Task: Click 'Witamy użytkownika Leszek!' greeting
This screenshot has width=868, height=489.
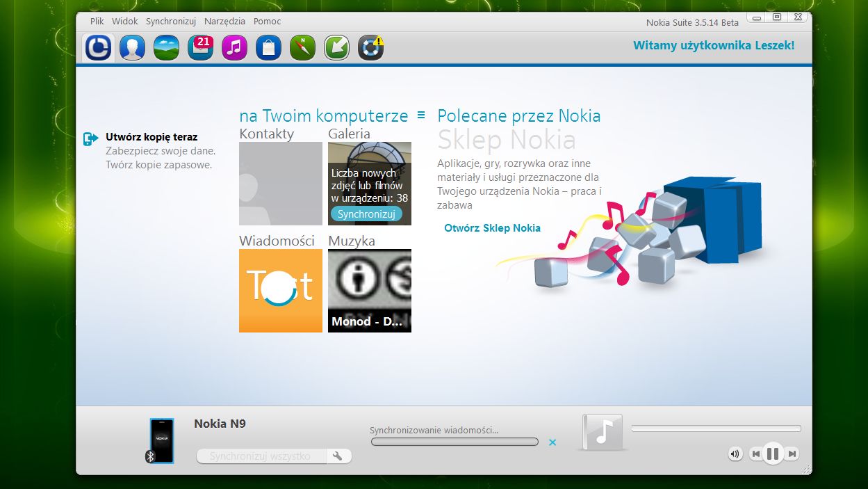Action: [714, 46]
